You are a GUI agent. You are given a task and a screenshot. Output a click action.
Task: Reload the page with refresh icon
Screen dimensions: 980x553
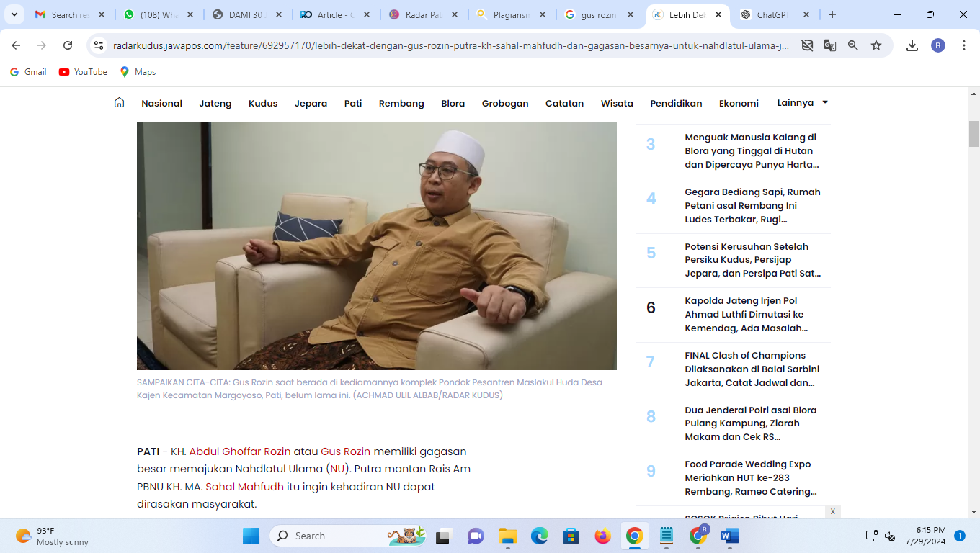pyautogui.click(x=68, y=45)
